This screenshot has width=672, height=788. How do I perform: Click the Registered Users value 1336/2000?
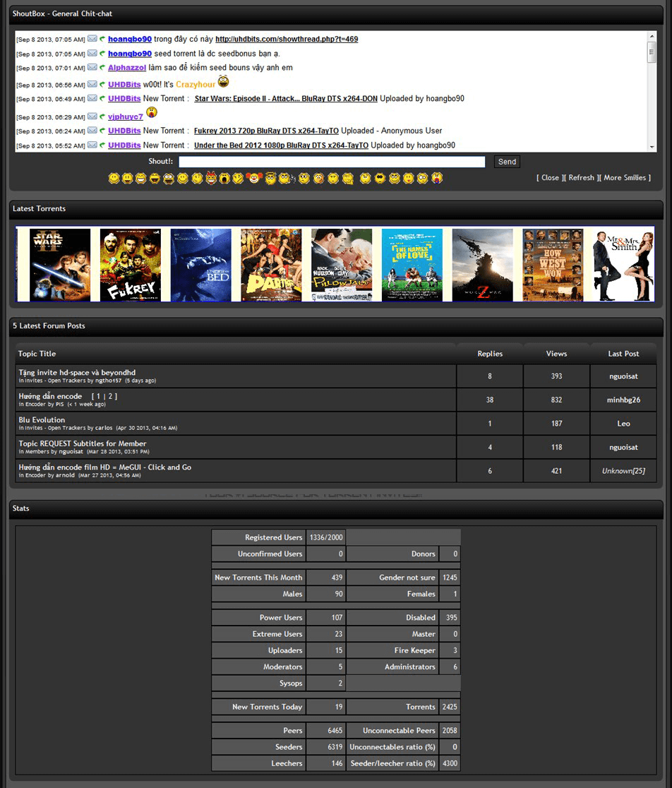326,537
